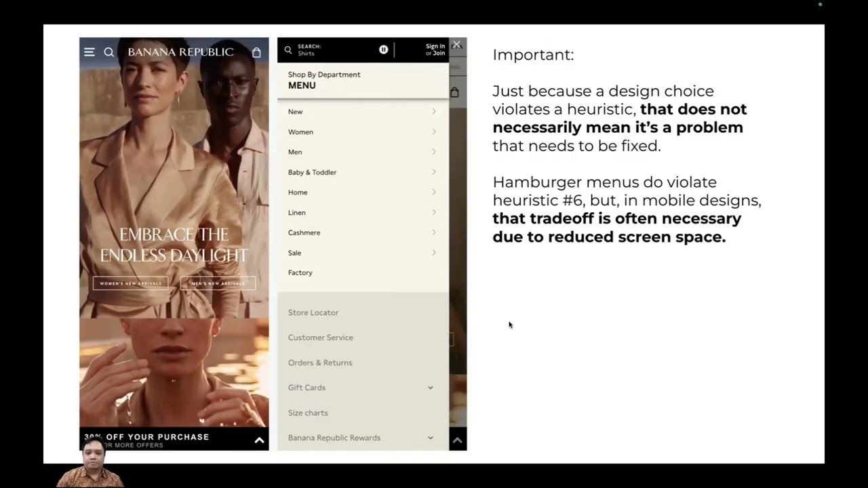The height and width of the screenshot is (488, 868).
Task: Open Orders & Returns
Action: [320, 363]
